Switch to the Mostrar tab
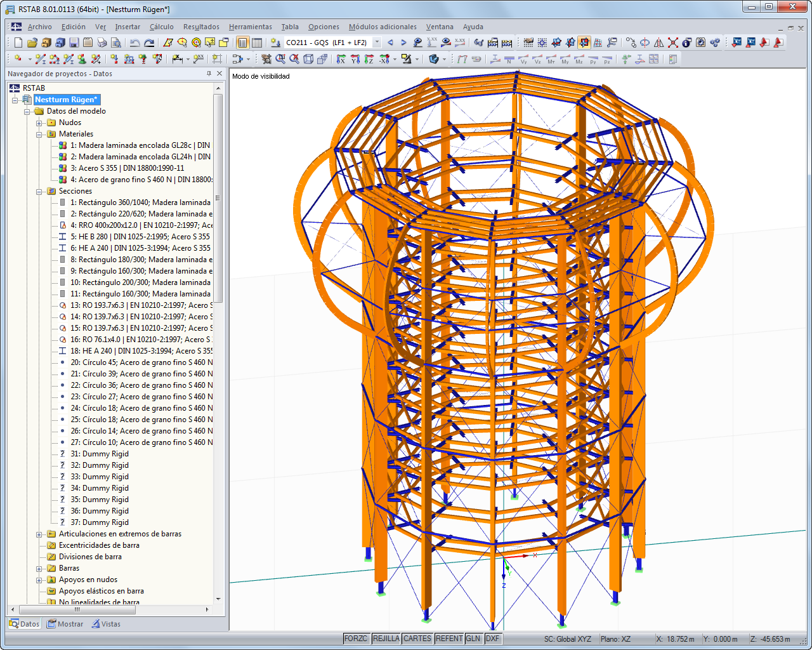The height and width of the screenshot is (650, 812). click(65, 624)
